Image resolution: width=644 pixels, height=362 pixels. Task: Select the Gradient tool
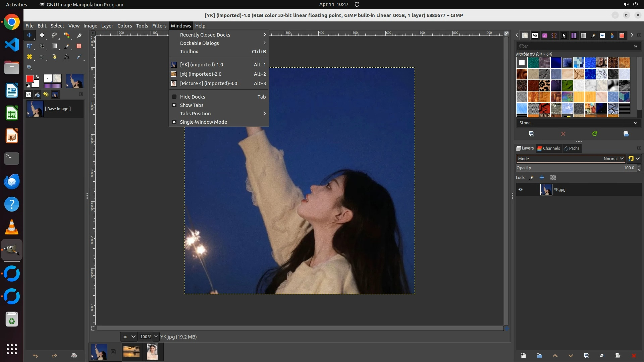coord(54,46)
